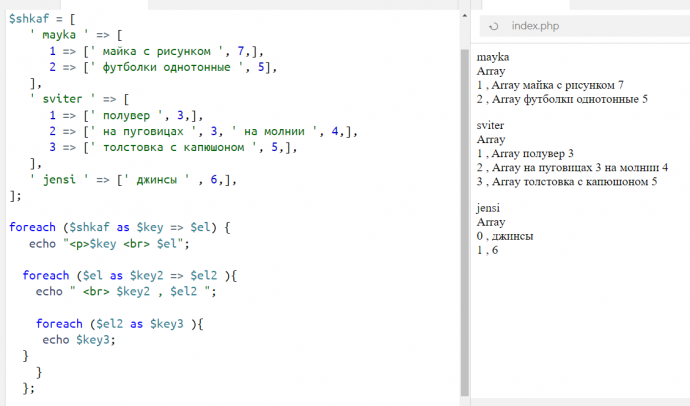This screenshot has width=690, height=406.
Task: Click the echo "<p>$key <br> $el" line
Action: (x=109, y=244)
